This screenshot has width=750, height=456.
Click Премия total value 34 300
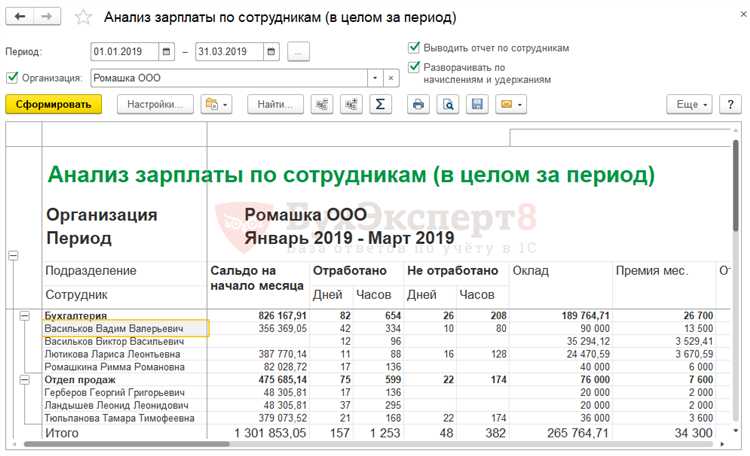(x=694, y=433)
